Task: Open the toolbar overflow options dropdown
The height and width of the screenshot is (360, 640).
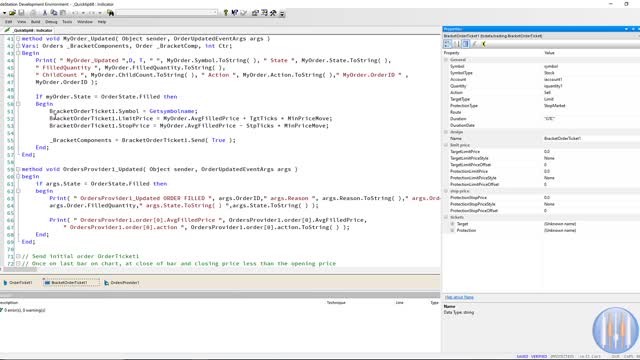Action: click(x=282, y=13)
